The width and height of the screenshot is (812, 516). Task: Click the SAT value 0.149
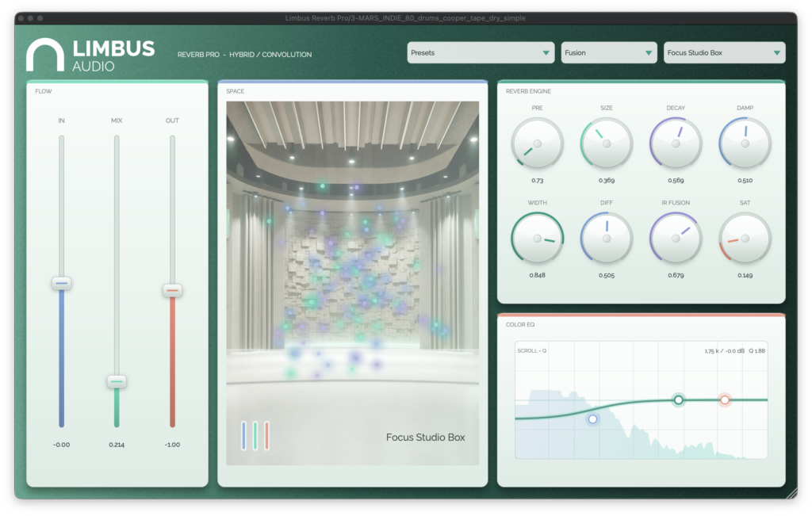coord(745,275)
